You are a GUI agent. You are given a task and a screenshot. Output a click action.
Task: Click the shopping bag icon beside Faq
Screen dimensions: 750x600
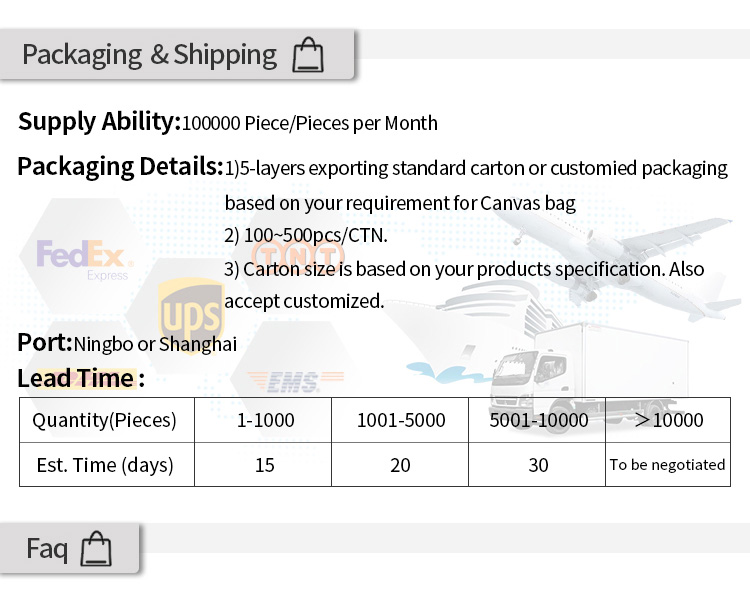96,548
